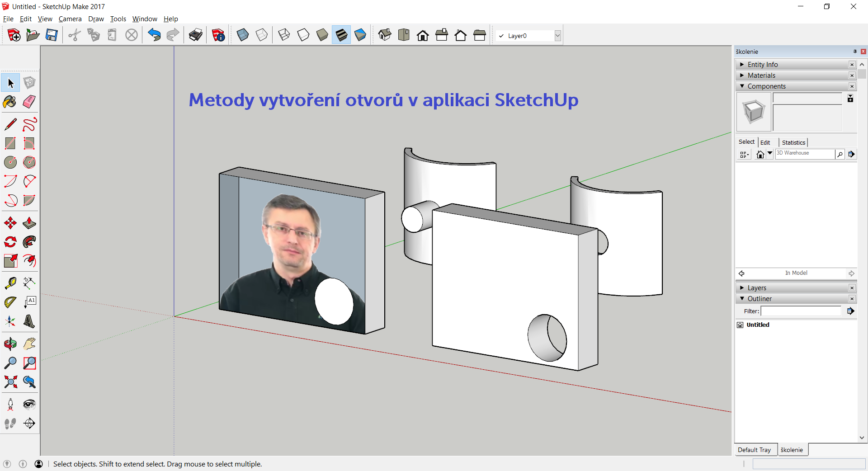Select Untitled in the Outliner
Viewport: 868px width, 471px height.
click(x=758, y=325)
